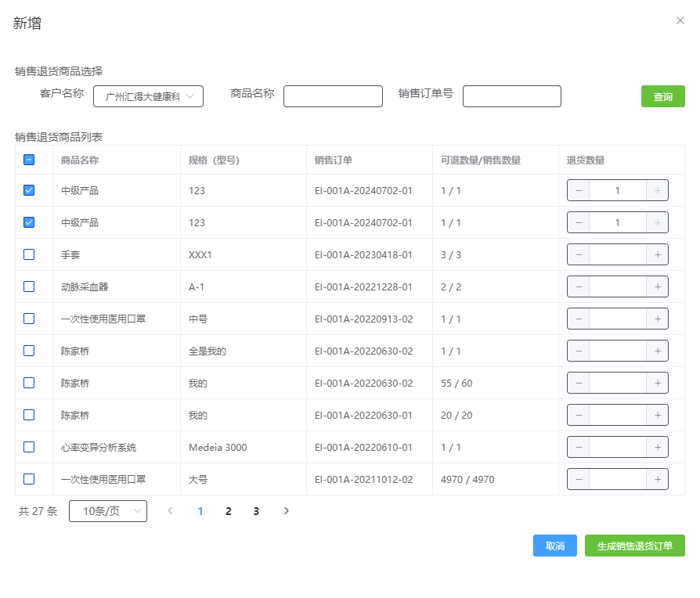Click minus icon in the 手套 row
The height and width of the screenshot is (598, 700).
579,254
